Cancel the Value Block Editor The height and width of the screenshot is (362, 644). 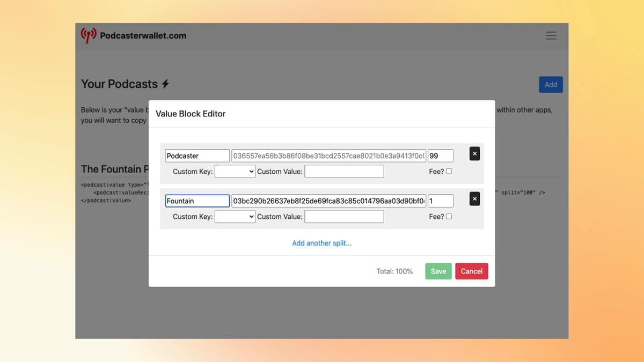[x=472, y=271]
